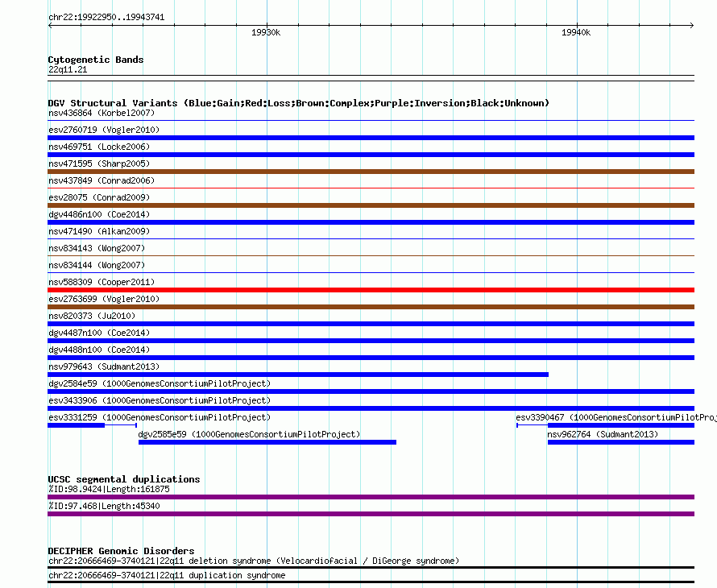
Task: Select variant esv28075 (Conrad2009) label
Action: [x=99, y=197]
